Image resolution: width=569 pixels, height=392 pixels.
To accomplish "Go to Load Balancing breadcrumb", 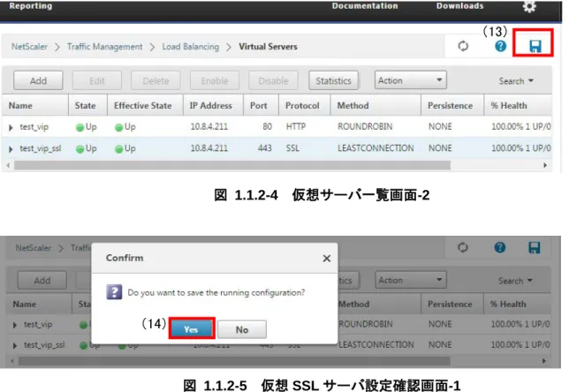I will 191,47.
